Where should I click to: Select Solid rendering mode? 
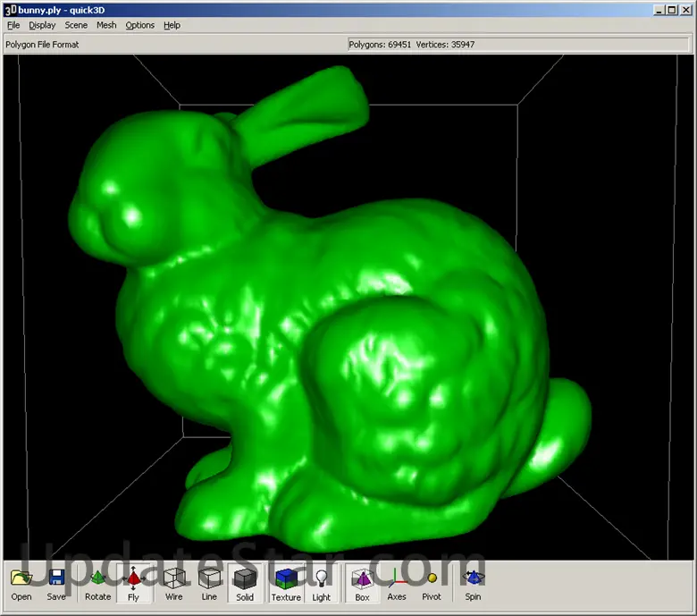[245, 584]
